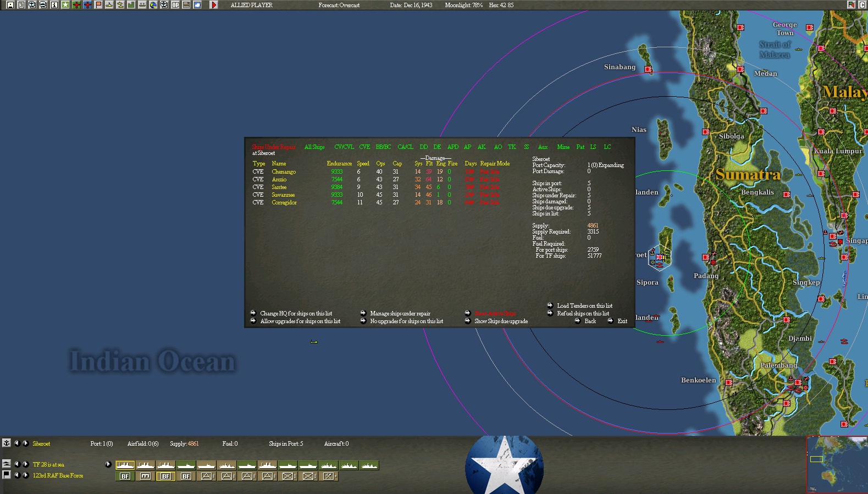Filter list by APD

(x=452, y=147)
